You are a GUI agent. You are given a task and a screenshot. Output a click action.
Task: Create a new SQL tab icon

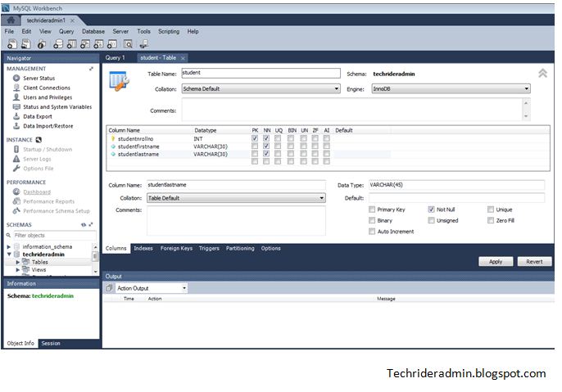(11, 44)
